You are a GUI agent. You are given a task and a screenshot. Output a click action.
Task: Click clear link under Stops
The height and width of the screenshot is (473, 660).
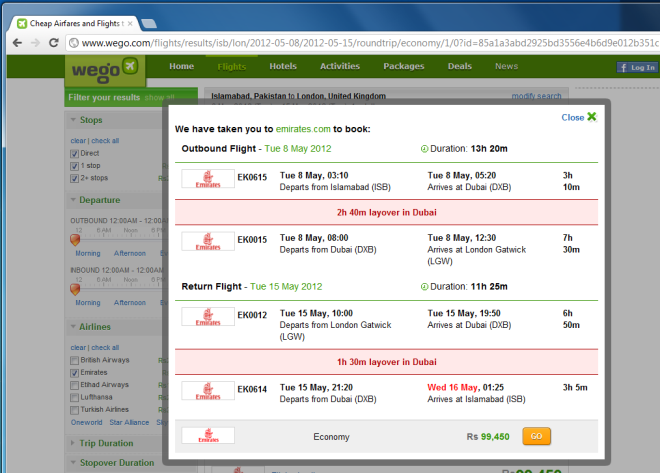[x=78, y=141]
